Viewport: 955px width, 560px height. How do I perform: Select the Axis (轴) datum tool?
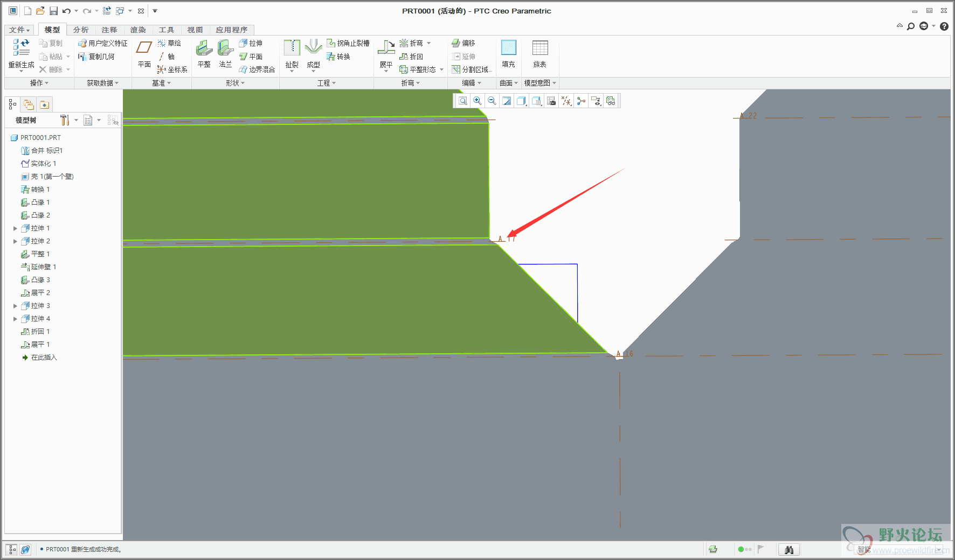(166, 57)
